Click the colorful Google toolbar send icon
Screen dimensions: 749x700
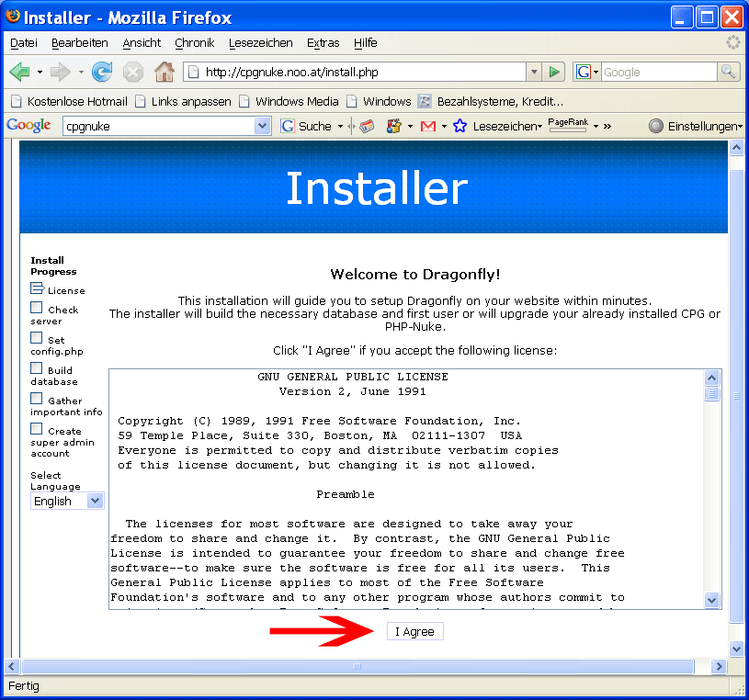click(394, 126)
